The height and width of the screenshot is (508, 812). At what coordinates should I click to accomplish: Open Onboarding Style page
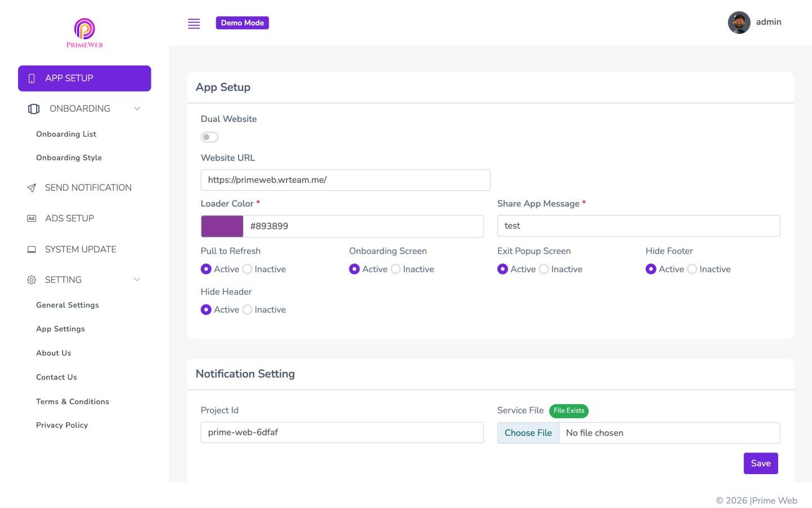[69, 158]
